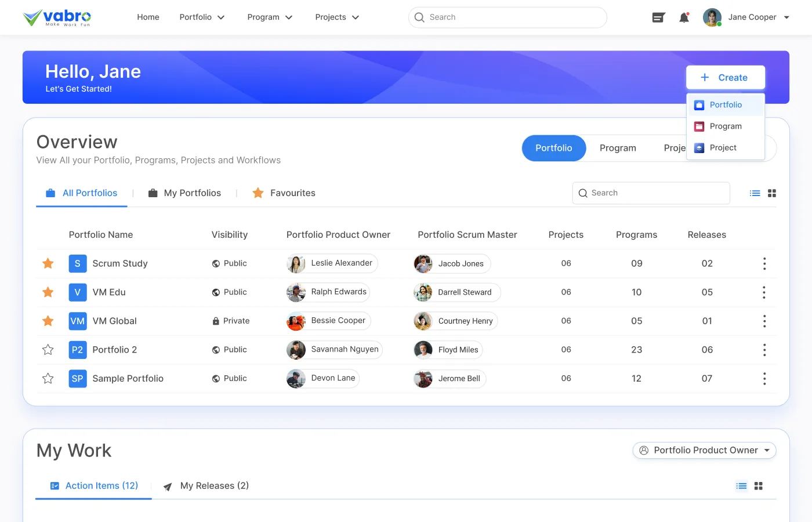Choose Program from the Create menu
The image size is (812, 522).
click(726, 126)
